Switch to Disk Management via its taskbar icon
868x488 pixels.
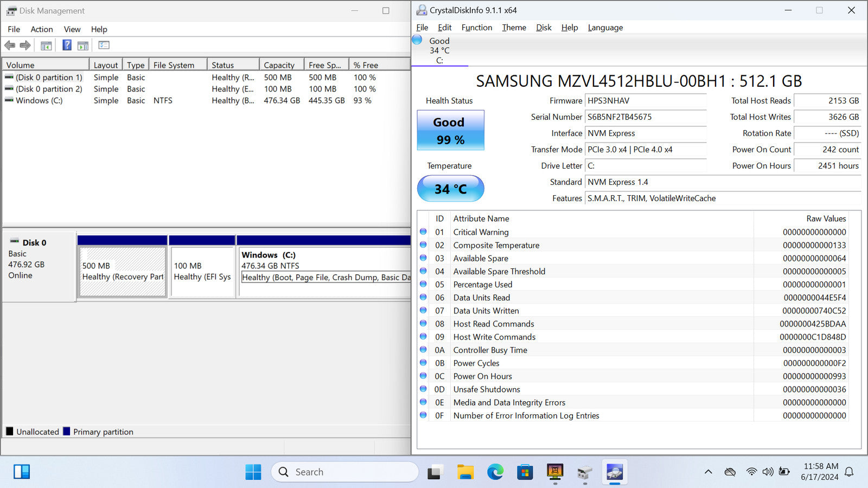[584, 472]
